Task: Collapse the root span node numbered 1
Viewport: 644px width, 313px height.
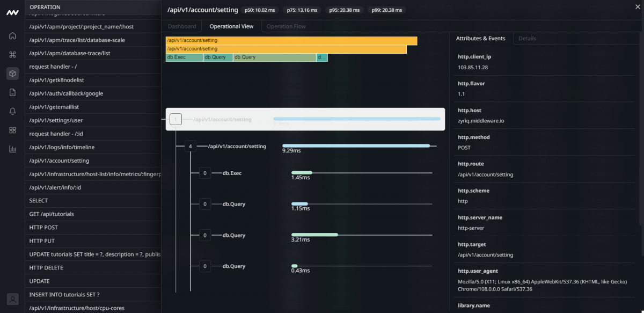Action: [175, 119]
